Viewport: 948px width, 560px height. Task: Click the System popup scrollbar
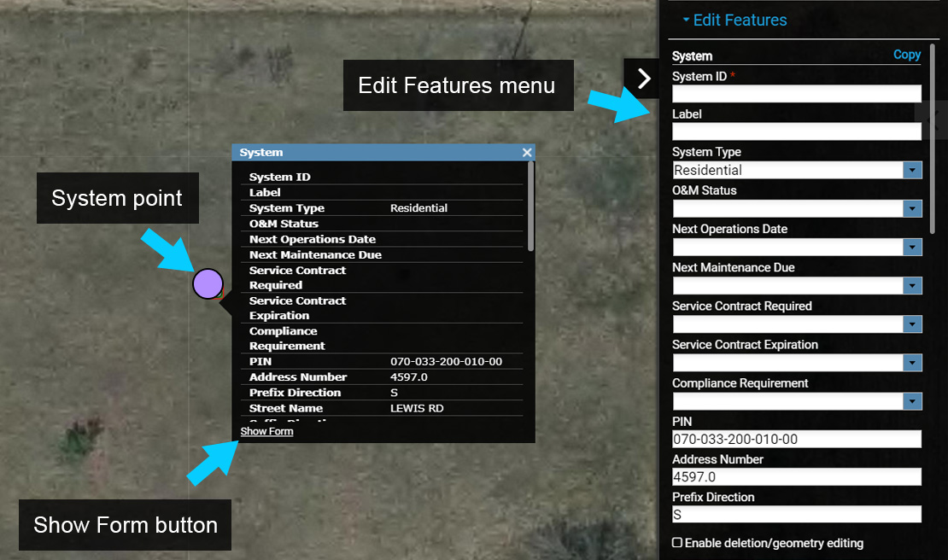(531, 207)
